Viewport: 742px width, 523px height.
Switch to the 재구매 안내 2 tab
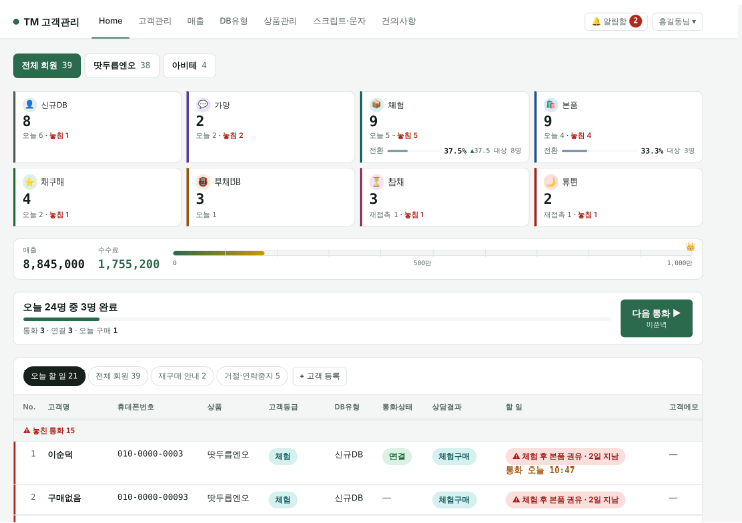pos(182,376)
